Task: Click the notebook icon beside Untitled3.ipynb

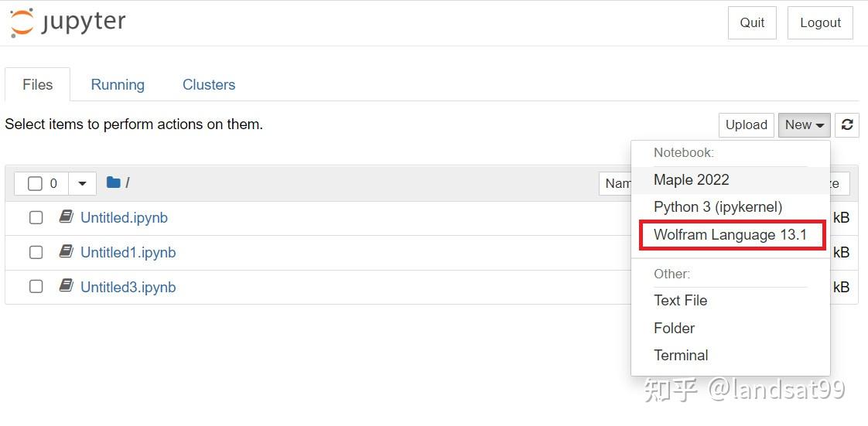Action: [x=67, y=287]
